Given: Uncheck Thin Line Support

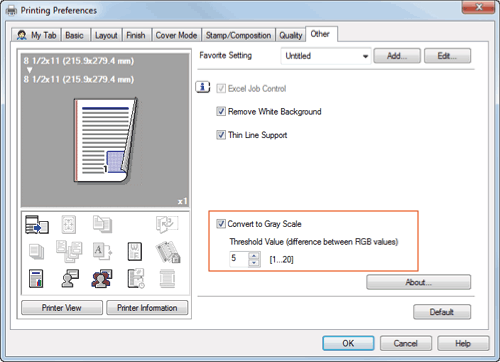Looking at the screenshot, I should (221, 135).
